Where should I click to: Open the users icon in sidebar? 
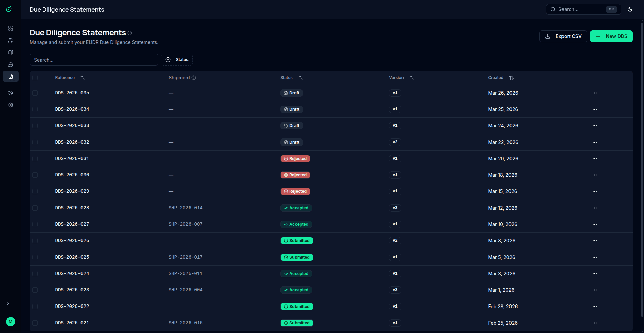(11, 40)
